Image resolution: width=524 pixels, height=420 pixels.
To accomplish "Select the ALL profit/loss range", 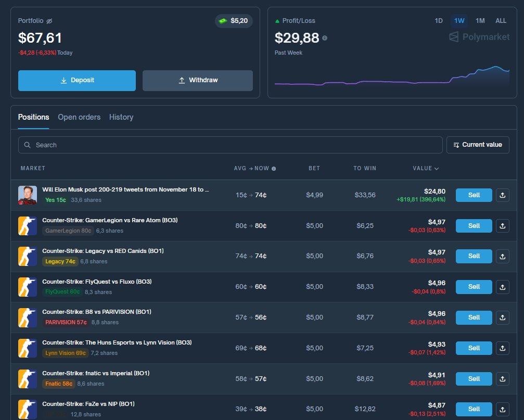I will click(501, 21).
